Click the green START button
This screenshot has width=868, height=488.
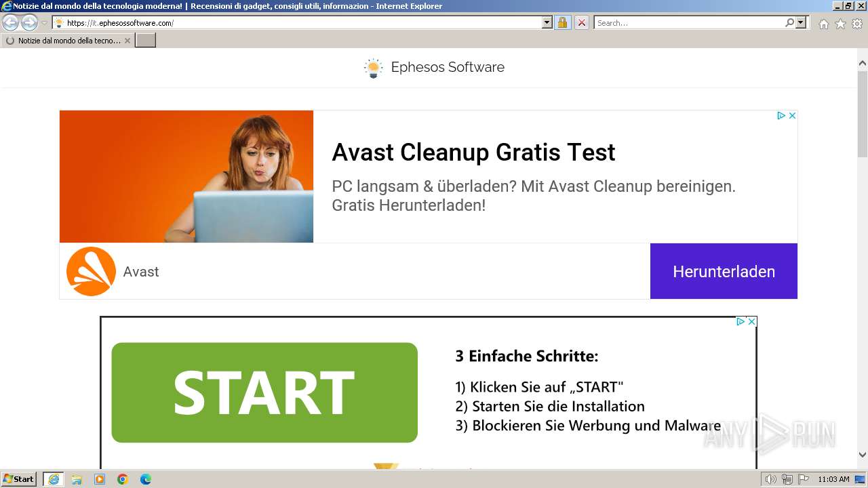click(x=264, y=392)
